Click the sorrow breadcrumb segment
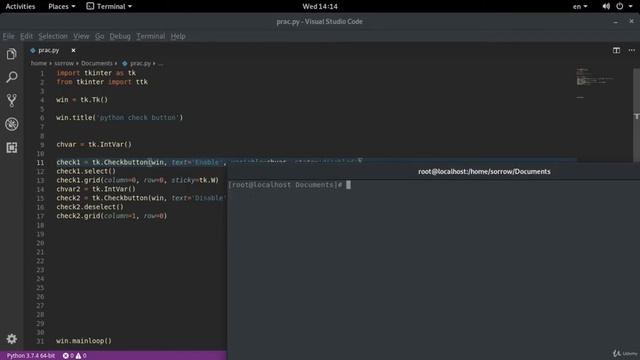 tap(64, 63)
